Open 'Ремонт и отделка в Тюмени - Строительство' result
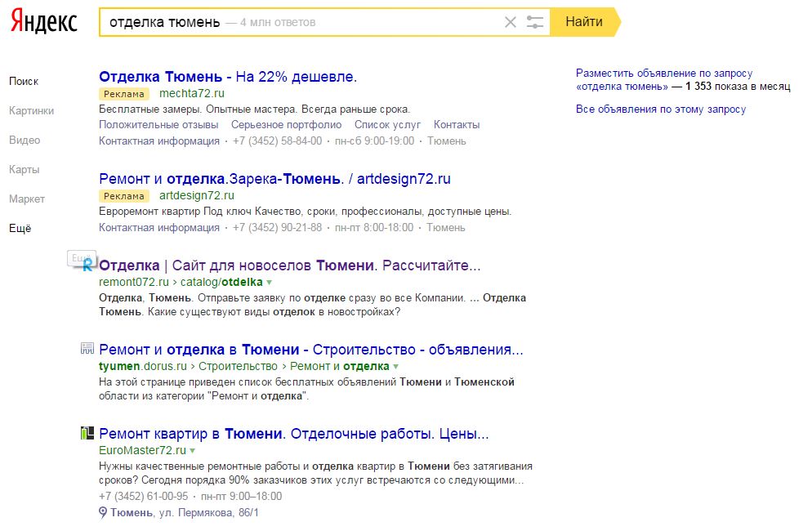This screenshot has height=531, width=812. (x=311, y=350)
